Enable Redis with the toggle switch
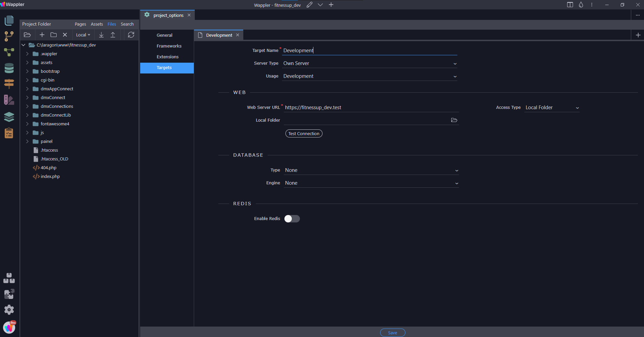This screenshot has width=644, height=337. pyautogui.click(x=292, y=219)
